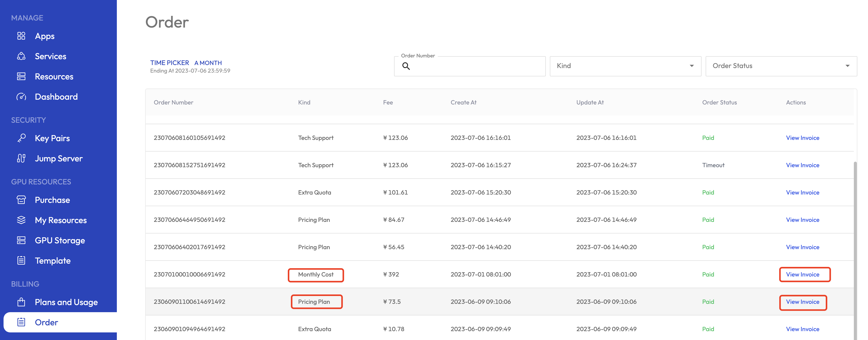Open Resources menu item
Screen dimensions: 868x340
[x=54, y=76]
